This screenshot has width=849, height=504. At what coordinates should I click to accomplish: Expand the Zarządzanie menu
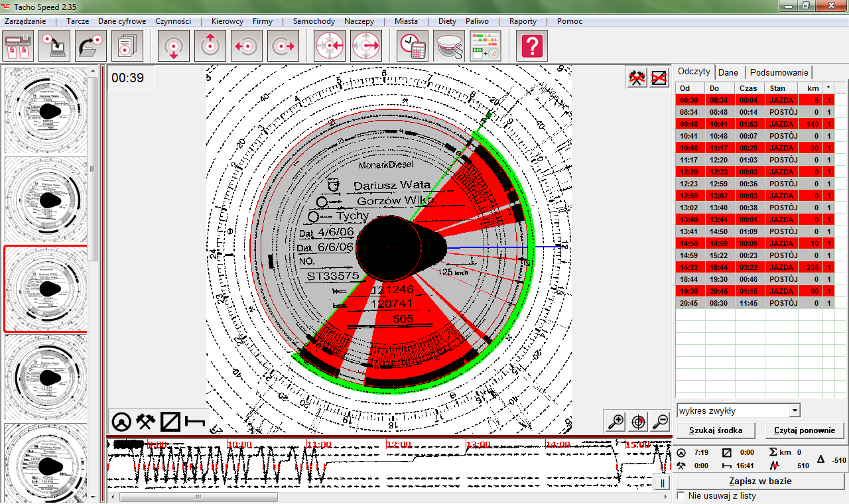(25, 21)
